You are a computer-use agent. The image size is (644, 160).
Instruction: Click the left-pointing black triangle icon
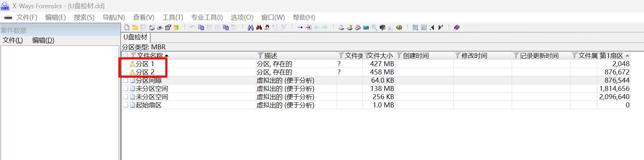point(432,28)
